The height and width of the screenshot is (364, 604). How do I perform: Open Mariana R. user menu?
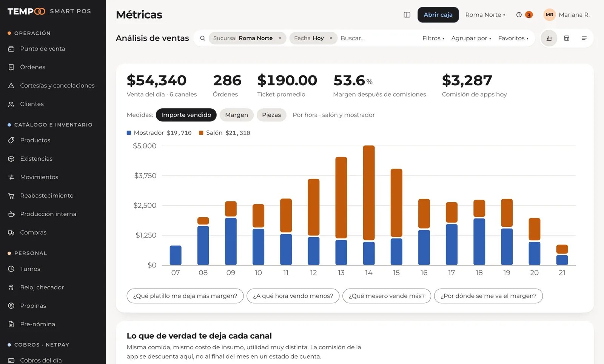click(566, 15)
